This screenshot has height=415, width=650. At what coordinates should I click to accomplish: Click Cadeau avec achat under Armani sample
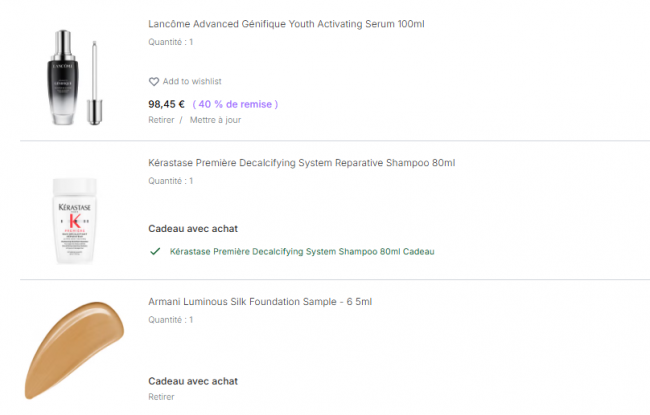pos(193,381)
